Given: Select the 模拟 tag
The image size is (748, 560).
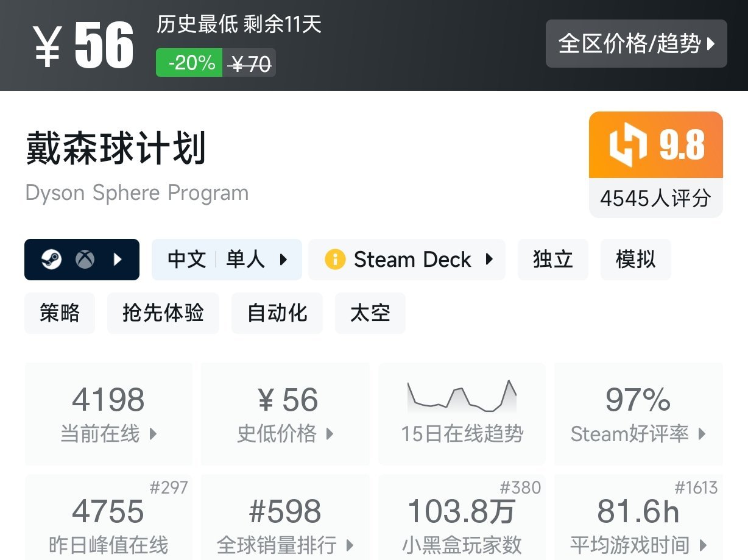Looking at the screenshot, I should (x=636, y=260).
